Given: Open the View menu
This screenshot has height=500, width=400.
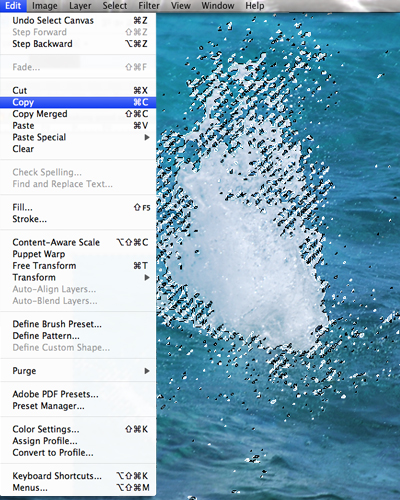Looking at the screenshot, I should 181,6.
